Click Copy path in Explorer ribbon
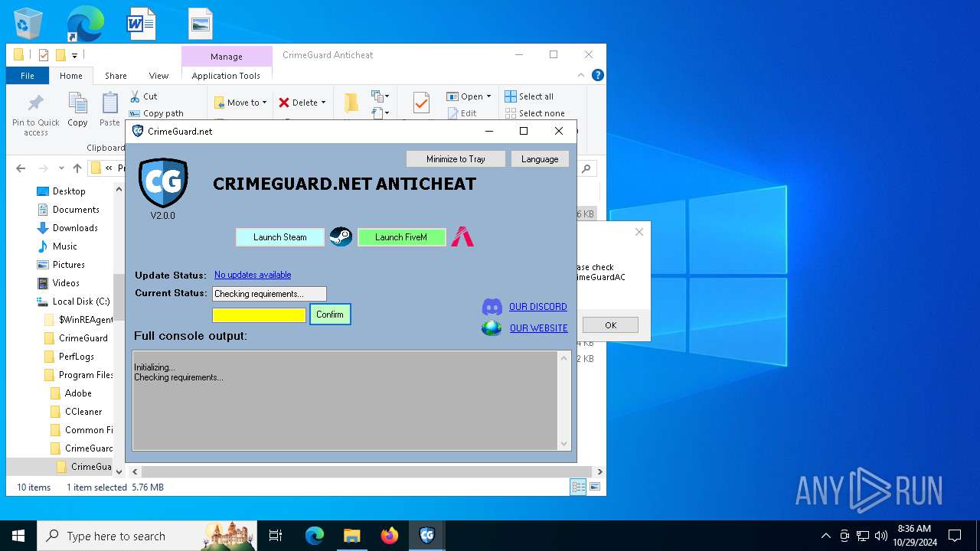Viewport: 980px width, 551px height. coord(156,113)
